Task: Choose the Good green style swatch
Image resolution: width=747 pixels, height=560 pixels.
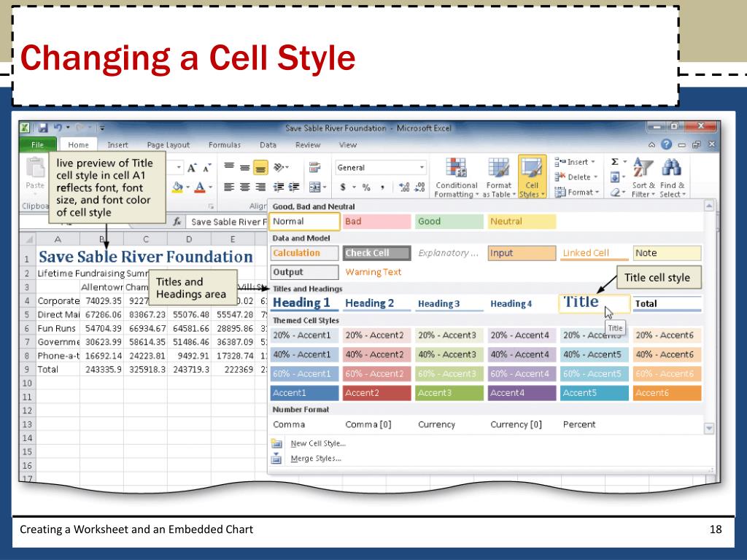Action: [449, 222]
